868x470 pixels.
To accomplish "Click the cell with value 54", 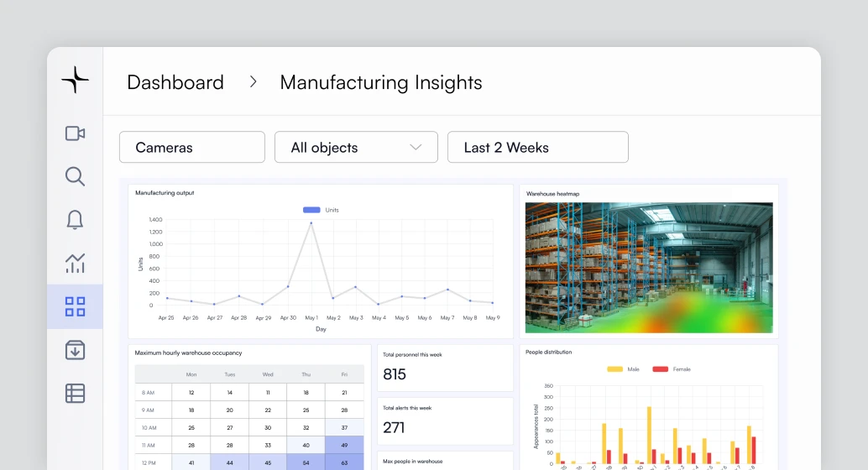I will [x=306, y=462].
